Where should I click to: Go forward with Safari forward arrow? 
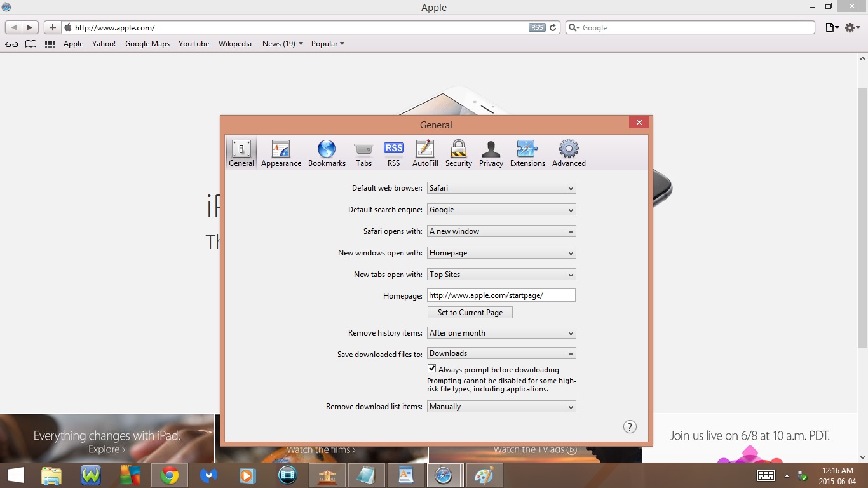click(30, 27)
